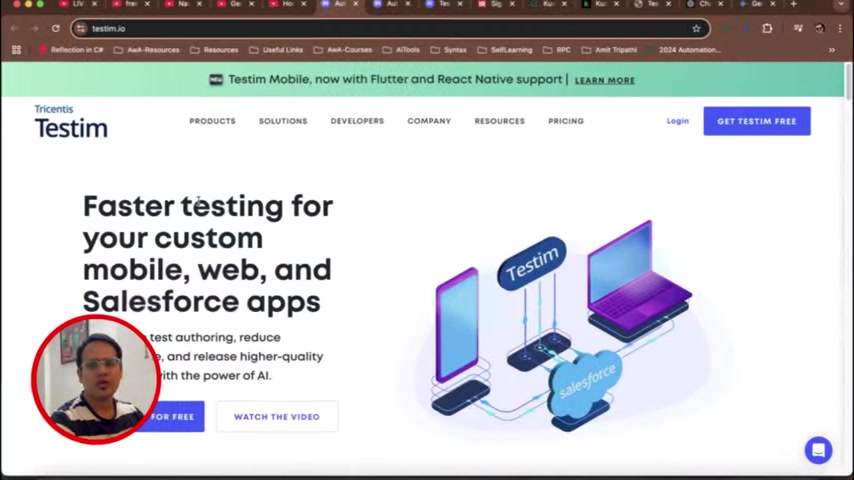This screenshot has width=854, height=480.
Task: Open the Chrome profile avatar
Action: coord(819,28)
